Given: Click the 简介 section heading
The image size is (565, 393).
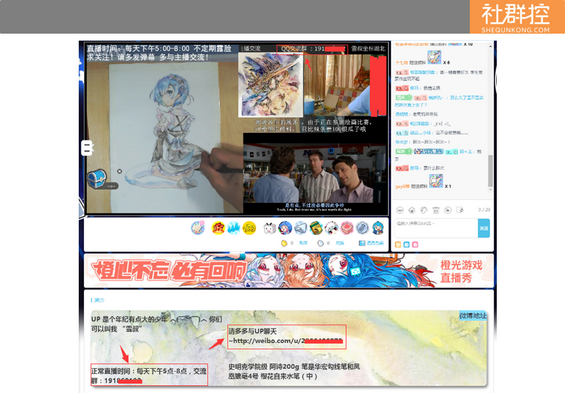Looking at the screenshot, I should click(99, 300).
